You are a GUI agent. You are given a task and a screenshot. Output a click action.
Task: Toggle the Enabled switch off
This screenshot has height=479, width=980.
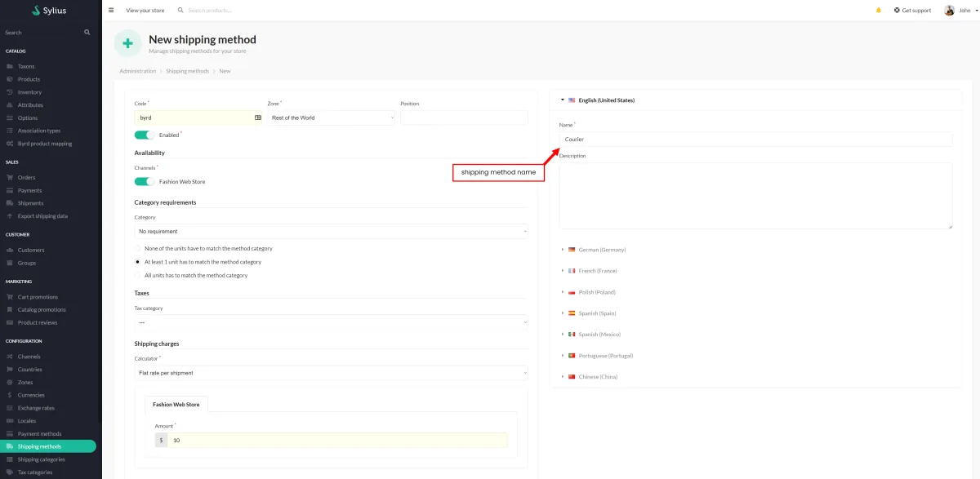144,135
